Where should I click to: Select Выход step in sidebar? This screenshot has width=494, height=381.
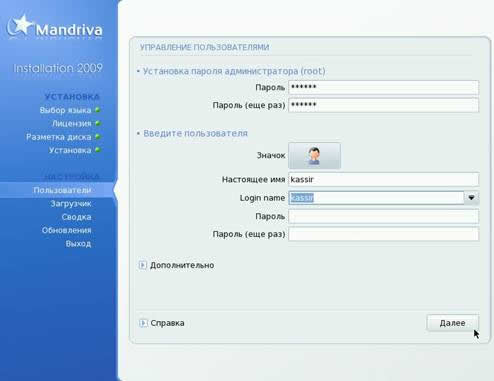tap(78, 244)
